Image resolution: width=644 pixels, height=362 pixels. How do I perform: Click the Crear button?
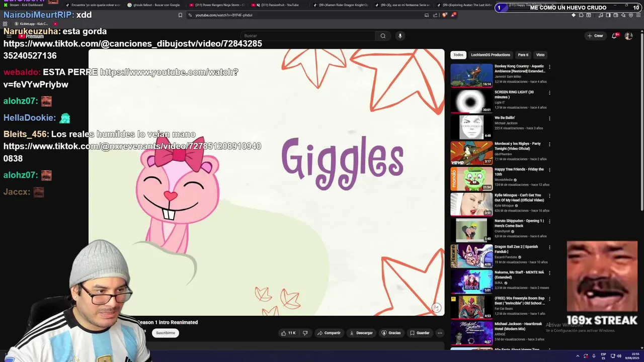(x=595, y=36)
